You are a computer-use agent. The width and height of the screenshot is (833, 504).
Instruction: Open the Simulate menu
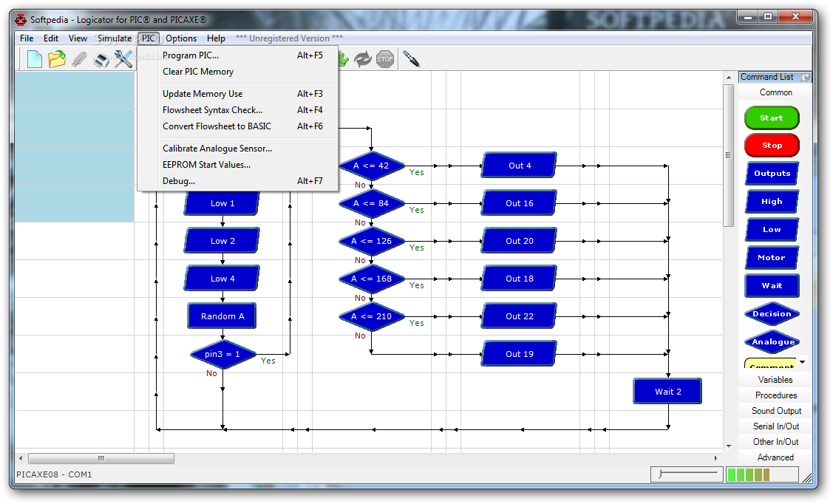click(x=115, y=38)
